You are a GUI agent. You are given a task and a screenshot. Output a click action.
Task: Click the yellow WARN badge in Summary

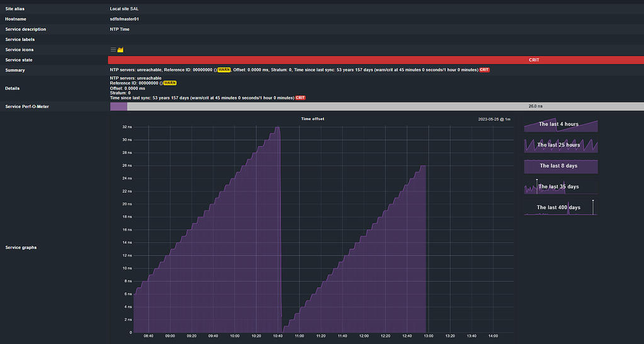pyautogui.click(x=224, y=70)
